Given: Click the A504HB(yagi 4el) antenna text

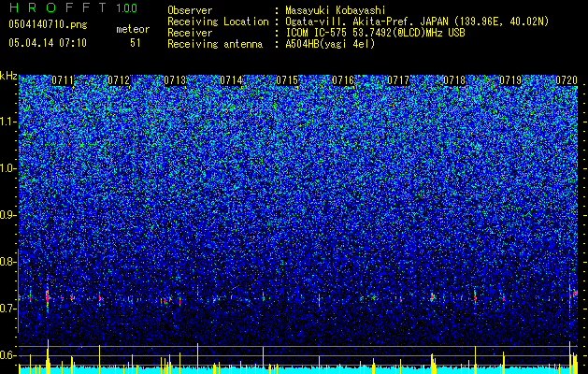Looking at the screenshot, I should (x=330, y=44).
